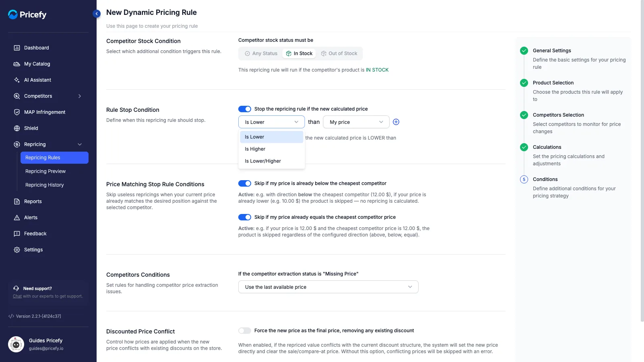The width and height of the screenshot is (644, 362).
Task: Click the MAP Infringement shield icon
Action: 17,112
